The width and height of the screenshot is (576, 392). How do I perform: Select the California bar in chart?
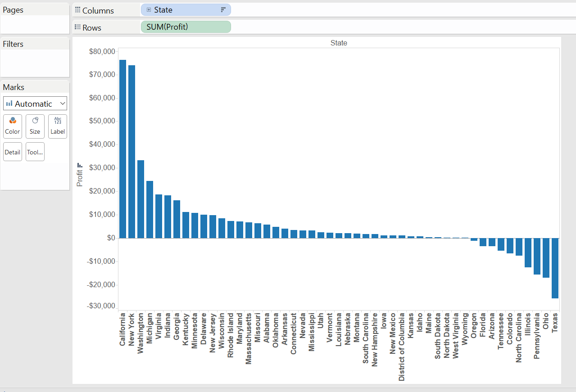122,149
